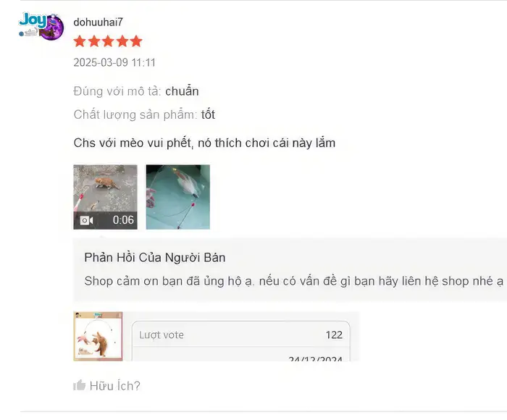
Task: Click the fourth rating star
Action: click(122, 41)
